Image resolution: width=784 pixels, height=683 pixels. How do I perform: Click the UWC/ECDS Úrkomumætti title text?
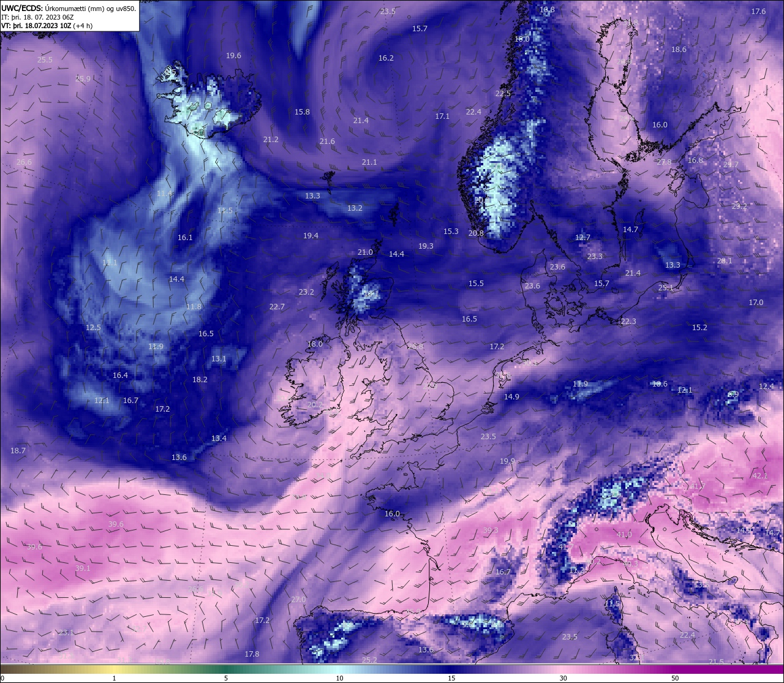[69, 9]
